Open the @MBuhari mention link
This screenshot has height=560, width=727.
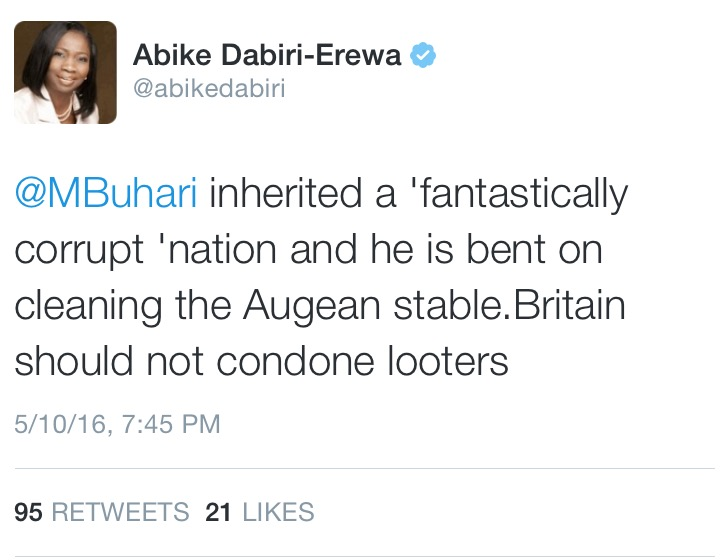point(106,193)
